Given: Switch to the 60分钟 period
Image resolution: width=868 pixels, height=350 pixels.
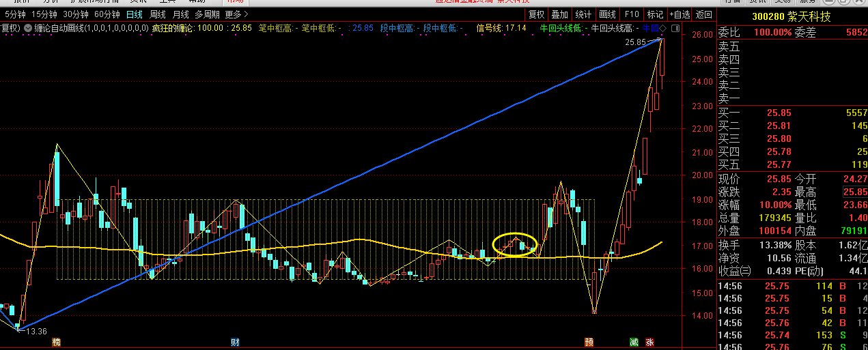Looking at the screenshot, I should pos(107,14).
